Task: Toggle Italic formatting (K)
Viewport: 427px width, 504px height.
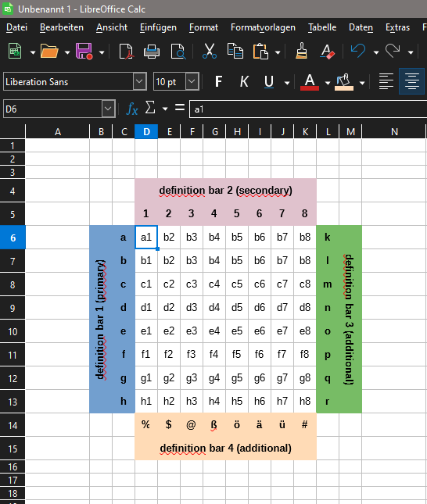Action: coord(244,81)
